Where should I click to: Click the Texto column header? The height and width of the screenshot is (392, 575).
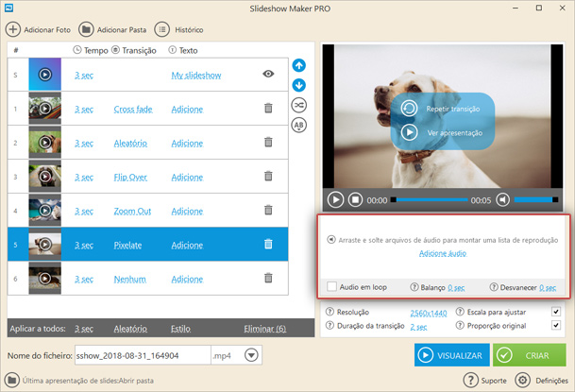(x=183, y=50)
